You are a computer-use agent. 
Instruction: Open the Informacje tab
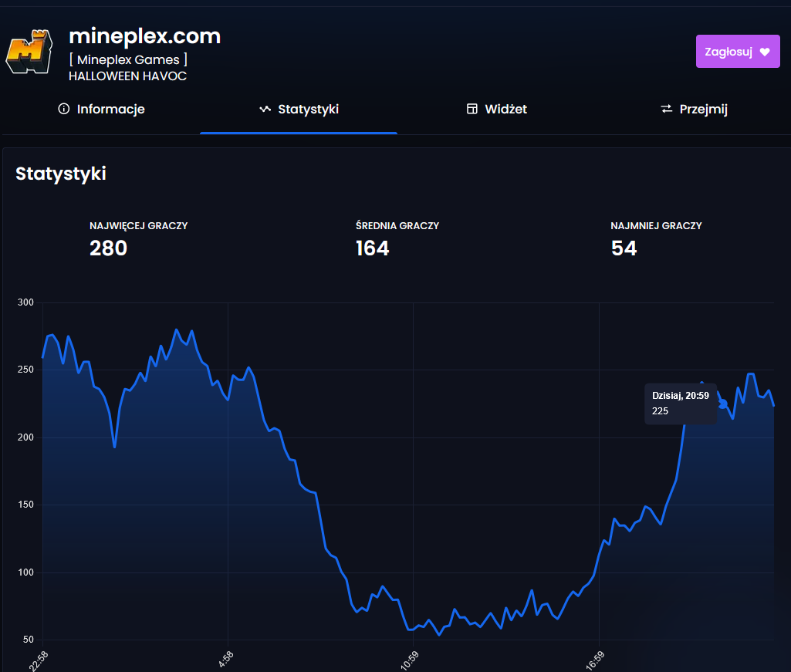(x=110, y=109)
